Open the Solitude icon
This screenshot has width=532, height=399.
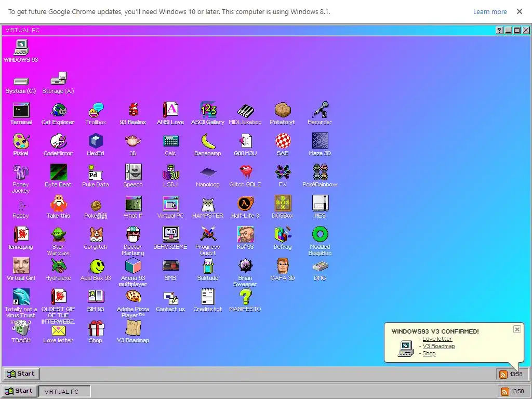coord(208,270)
